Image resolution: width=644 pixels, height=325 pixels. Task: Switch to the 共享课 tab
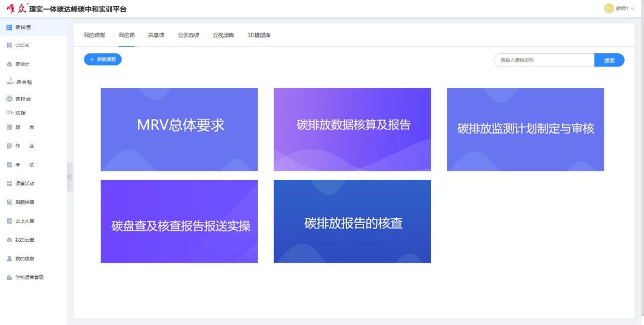156,35
